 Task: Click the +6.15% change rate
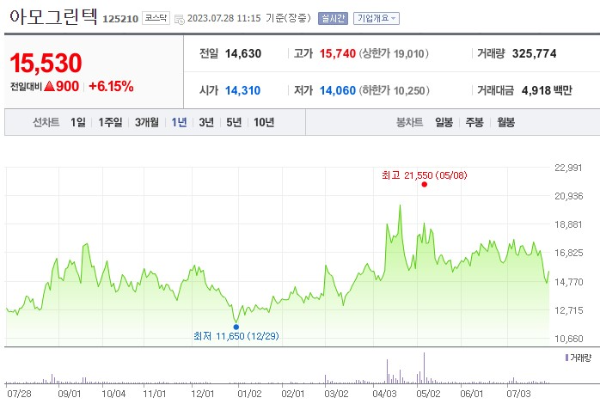[x=111, y=86]
